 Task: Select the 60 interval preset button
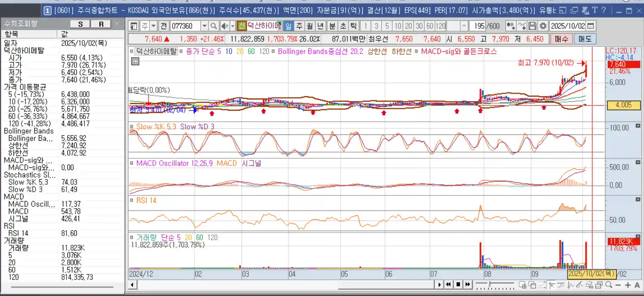coord(430,26)
